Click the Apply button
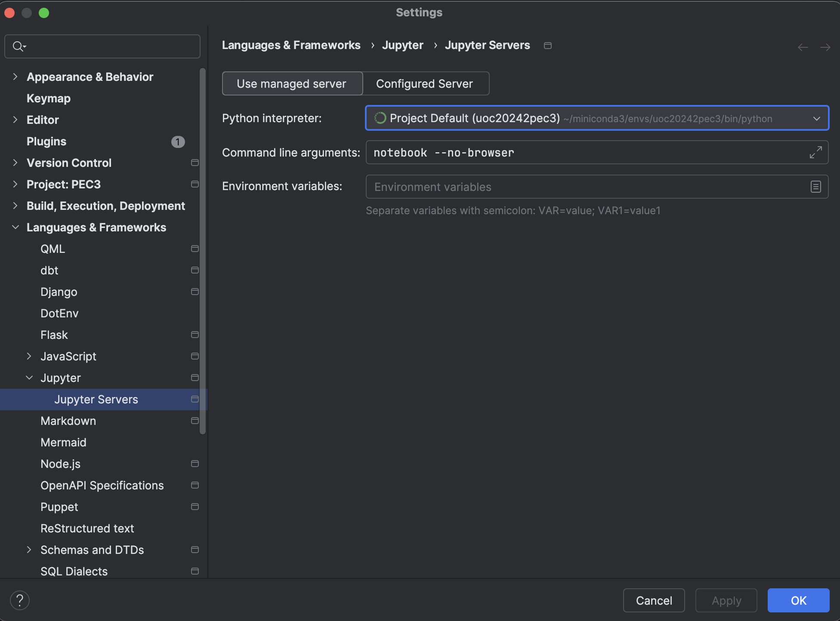This screenshot has height=621, width=840. 726,600
